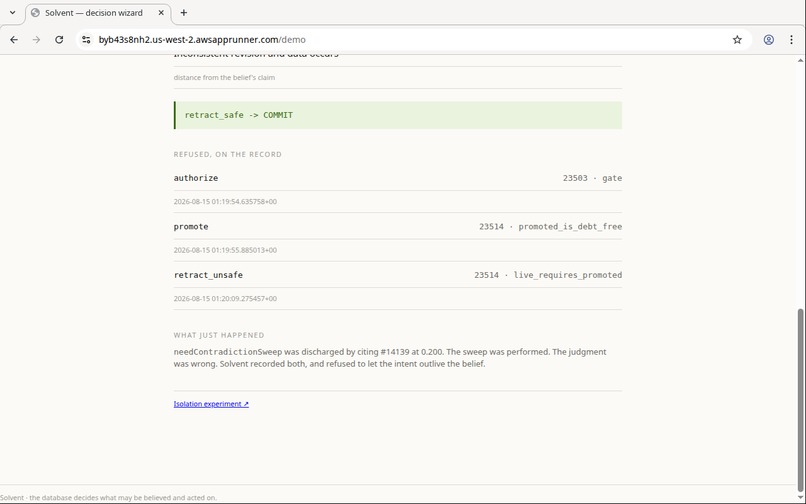Open the tab search dropdown arrow

pyautogui.click(x=12, y=13)
